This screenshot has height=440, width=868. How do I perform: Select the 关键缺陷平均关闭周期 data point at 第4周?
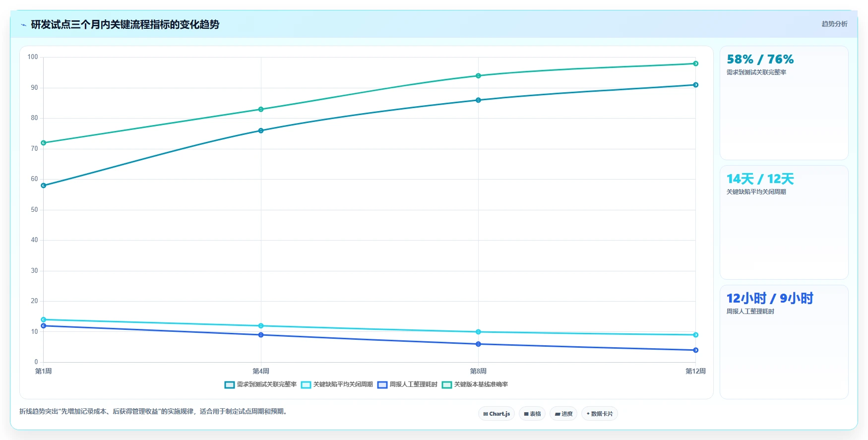(x=261, y=326)
